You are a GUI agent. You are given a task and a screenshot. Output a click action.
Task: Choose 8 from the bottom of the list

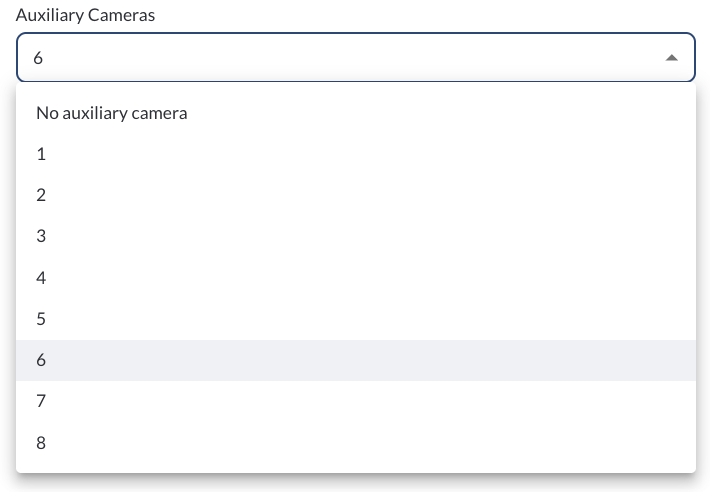point(356,443)
